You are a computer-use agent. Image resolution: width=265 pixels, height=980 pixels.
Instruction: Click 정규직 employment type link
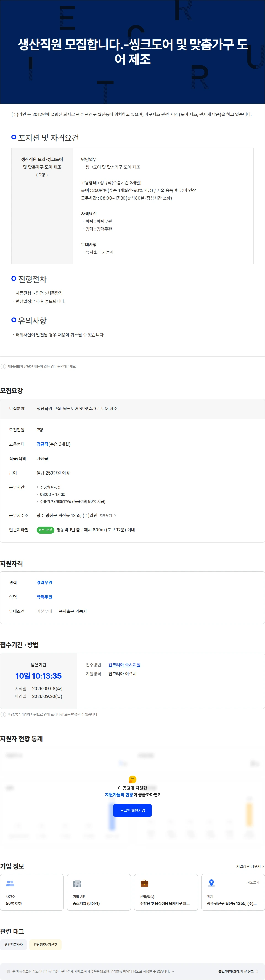pyautogui.click(x=42, y=444)
